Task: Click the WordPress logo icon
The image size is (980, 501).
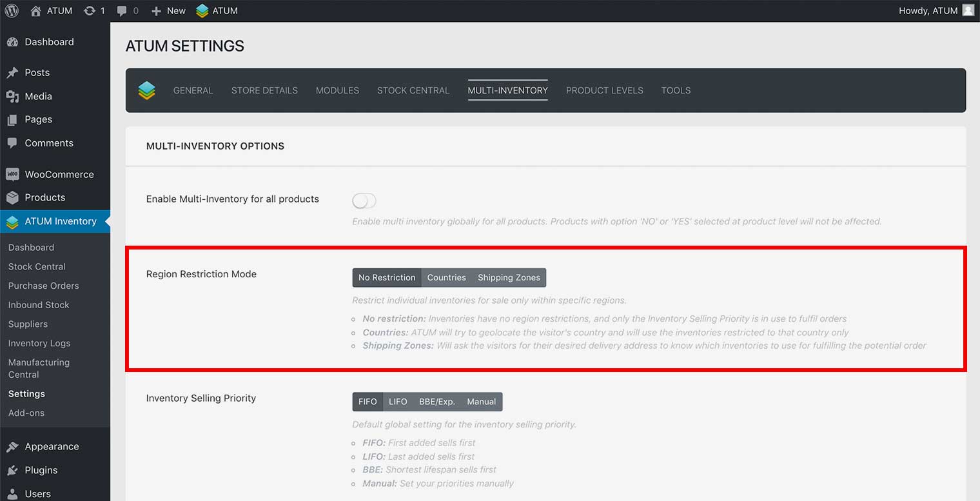Action: click(12, 11)
